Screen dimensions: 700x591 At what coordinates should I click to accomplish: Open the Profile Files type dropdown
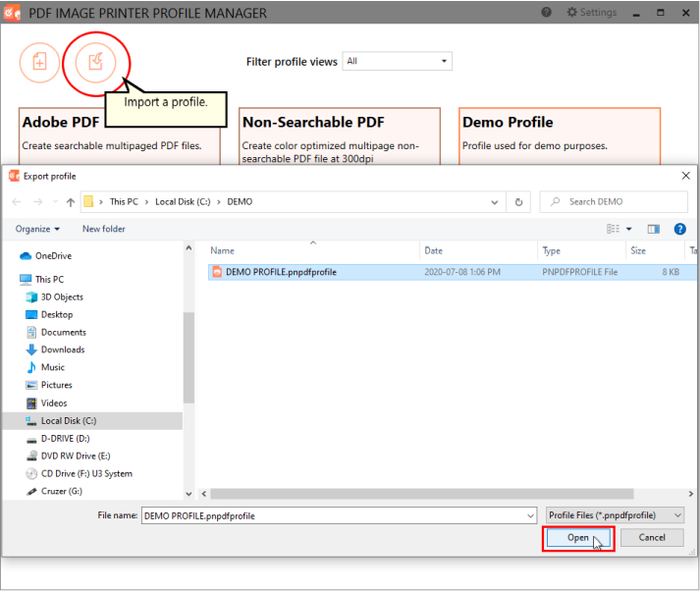[x=615, y=515]
